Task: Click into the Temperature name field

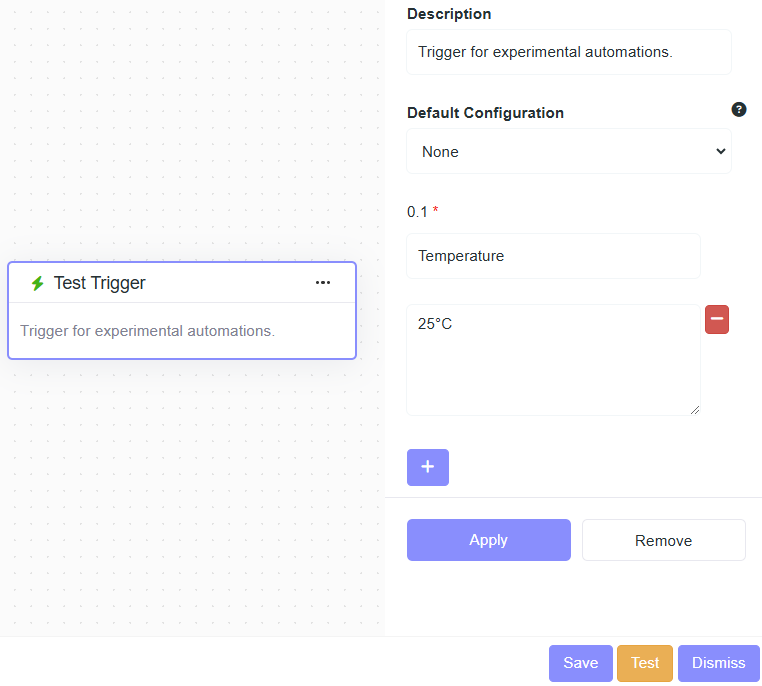Action: coord(553,256)
